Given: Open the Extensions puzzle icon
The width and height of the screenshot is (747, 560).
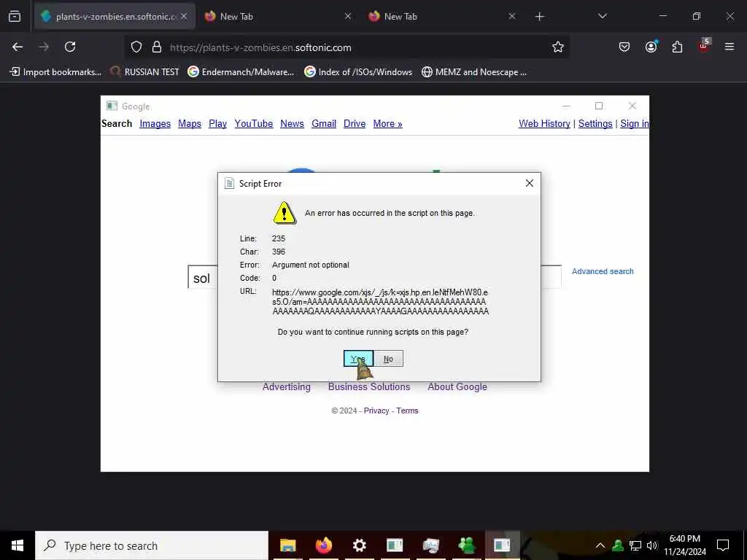Looking at the screenshot, I should [x=677, y=47].
